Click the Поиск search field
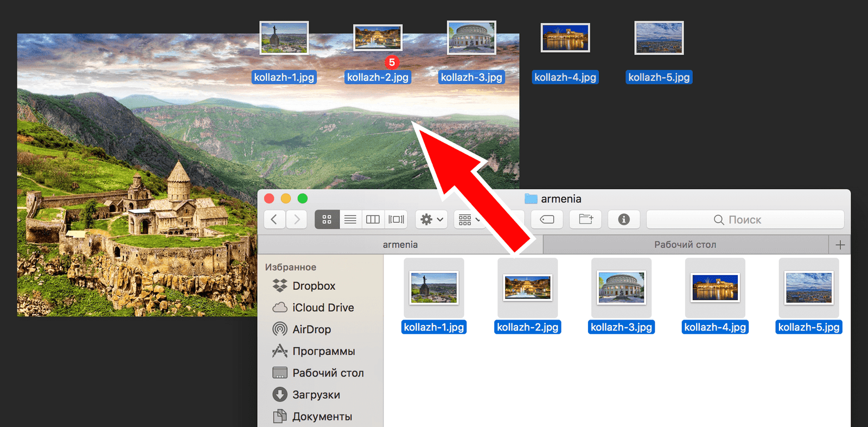The height and width of the screenshot is (427, 868). click(745, 219)
